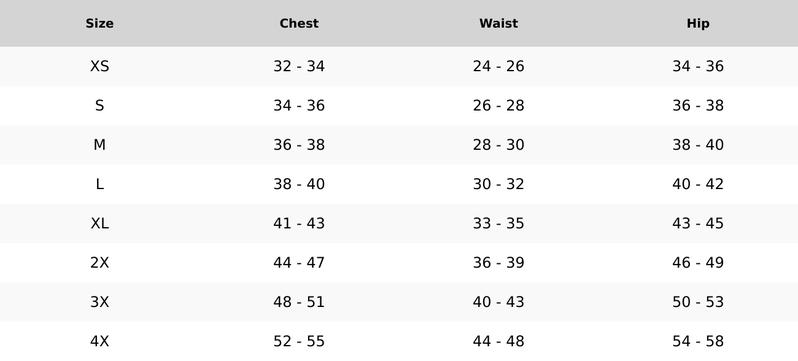
Task: Select the L size row label
Action: point(99,184)
